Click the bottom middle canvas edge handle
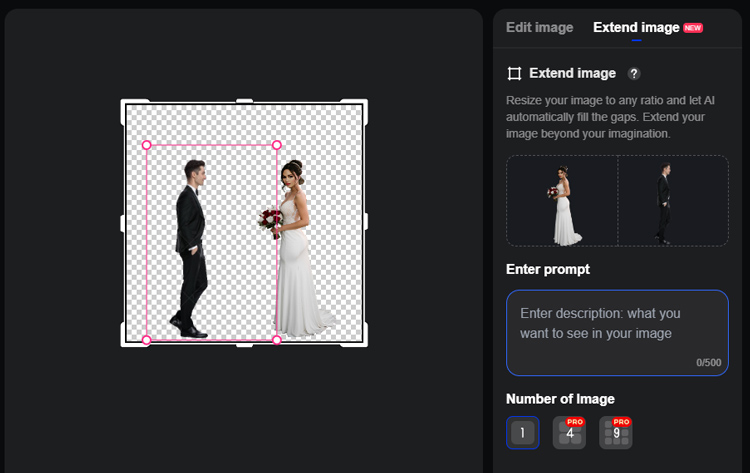Screen dimensions: 750x473 (244, 345)
